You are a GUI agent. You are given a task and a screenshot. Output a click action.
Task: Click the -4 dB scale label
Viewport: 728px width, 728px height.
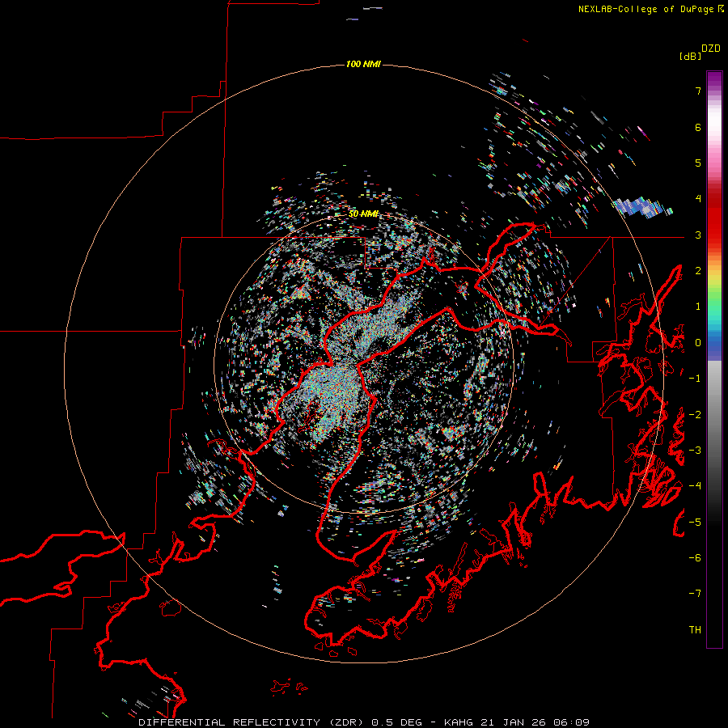(695, 486)
